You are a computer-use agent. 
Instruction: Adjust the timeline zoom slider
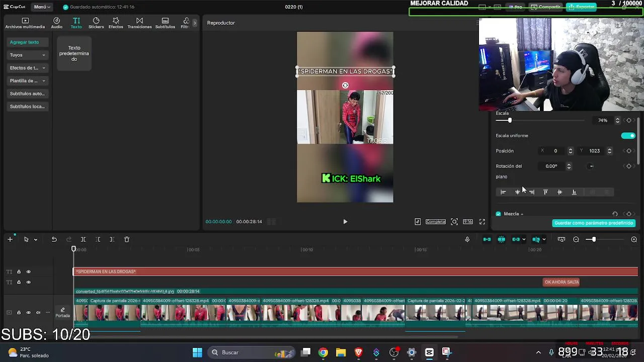(594, 240)
